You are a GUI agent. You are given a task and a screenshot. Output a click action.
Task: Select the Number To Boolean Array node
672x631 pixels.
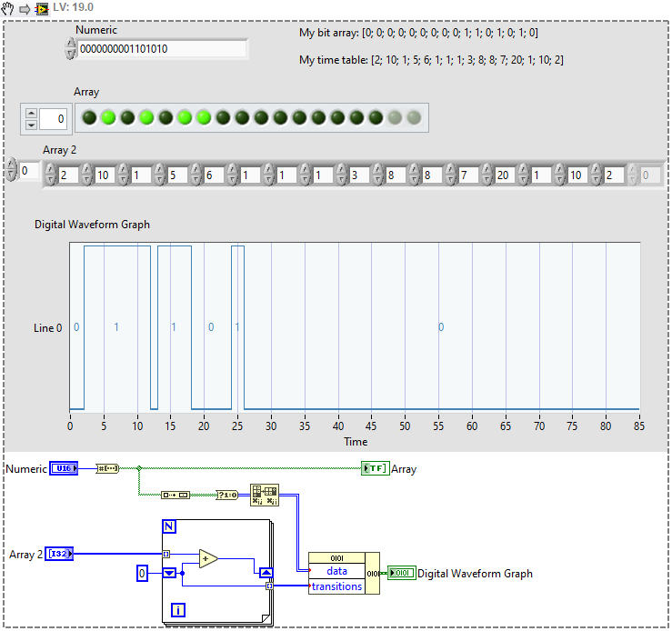pyautogui.click(x=107, y=468)
